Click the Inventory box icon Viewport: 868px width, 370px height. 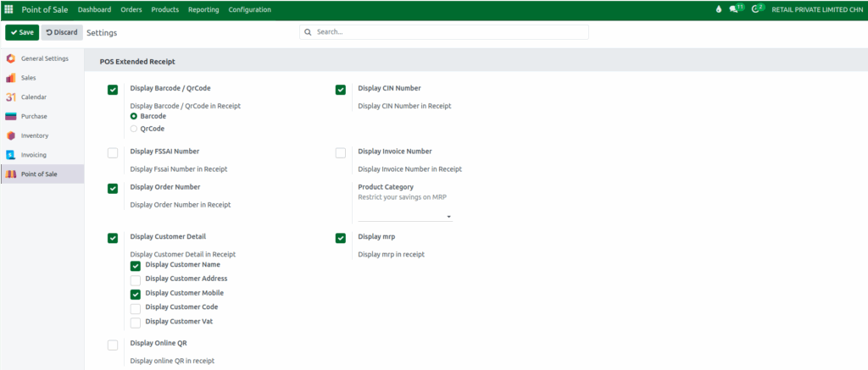10,135
